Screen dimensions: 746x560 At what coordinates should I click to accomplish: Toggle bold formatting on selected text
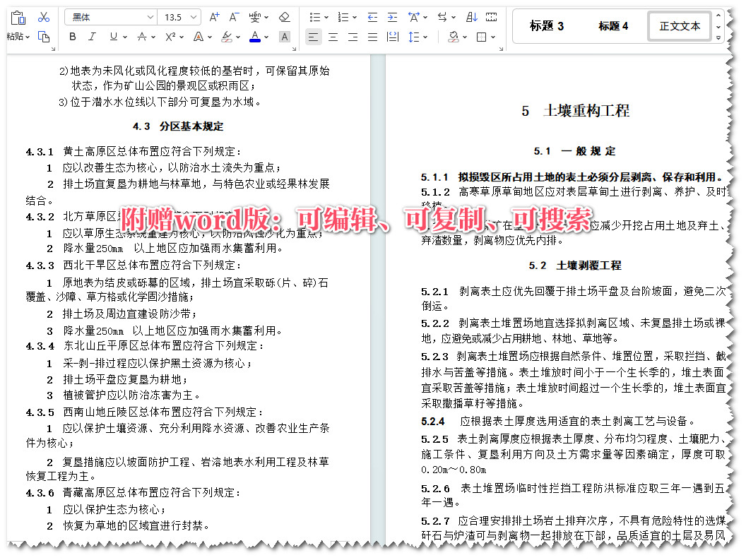(x=71, y=37)
